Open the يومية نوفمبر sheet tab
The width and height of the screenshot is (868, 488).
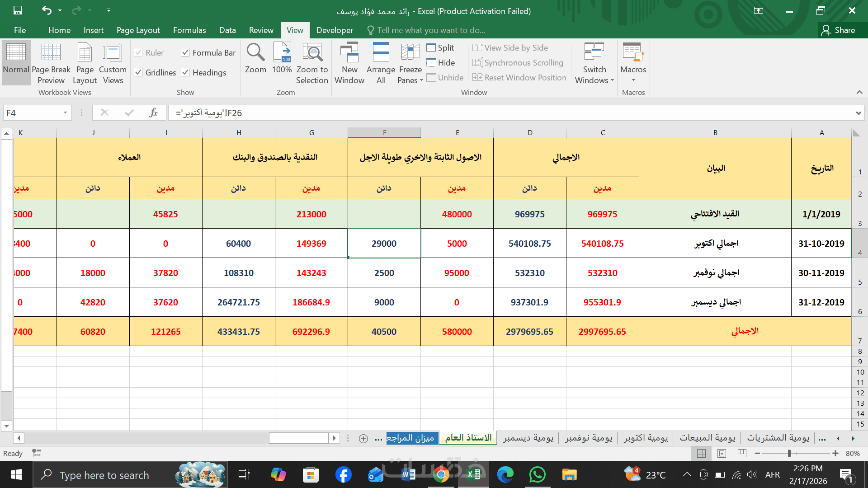588,437
